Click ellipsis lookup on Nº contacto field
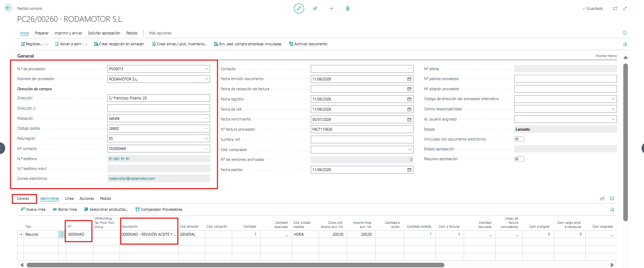 coord(206,149)
